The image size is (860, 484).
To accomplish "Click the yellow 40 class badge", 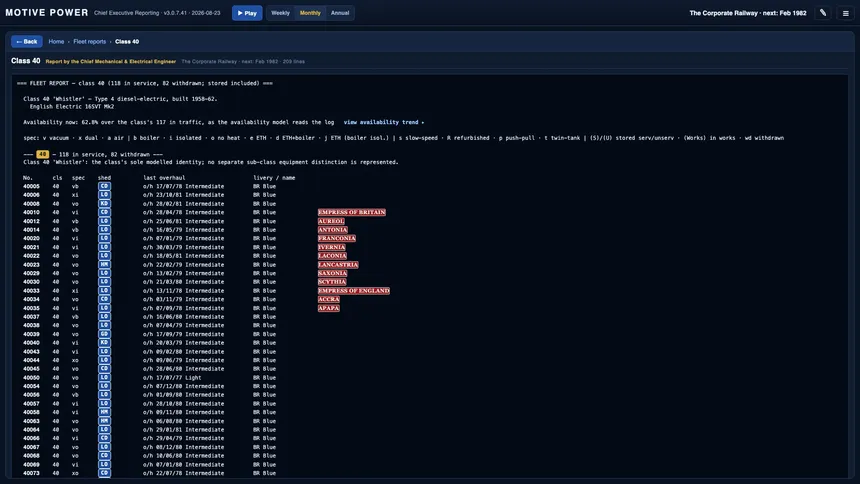I will point(42,154).
